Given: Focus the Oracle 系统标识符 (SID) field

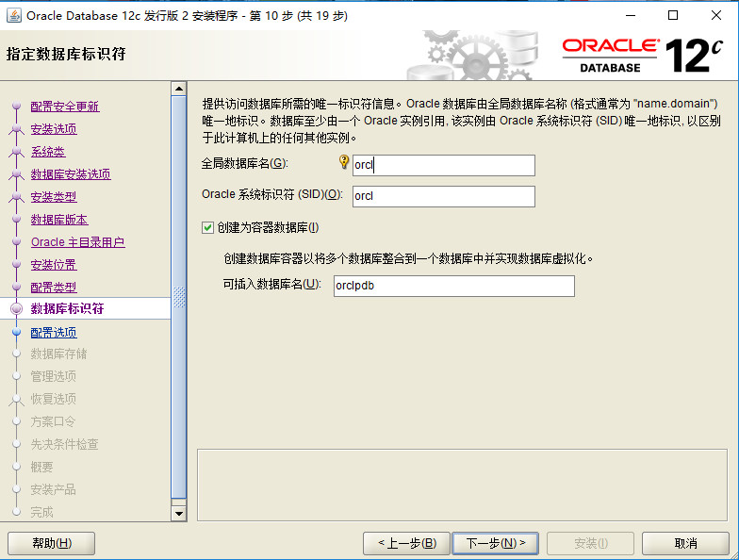Looking at the screenshot, I should click(443, 196).
